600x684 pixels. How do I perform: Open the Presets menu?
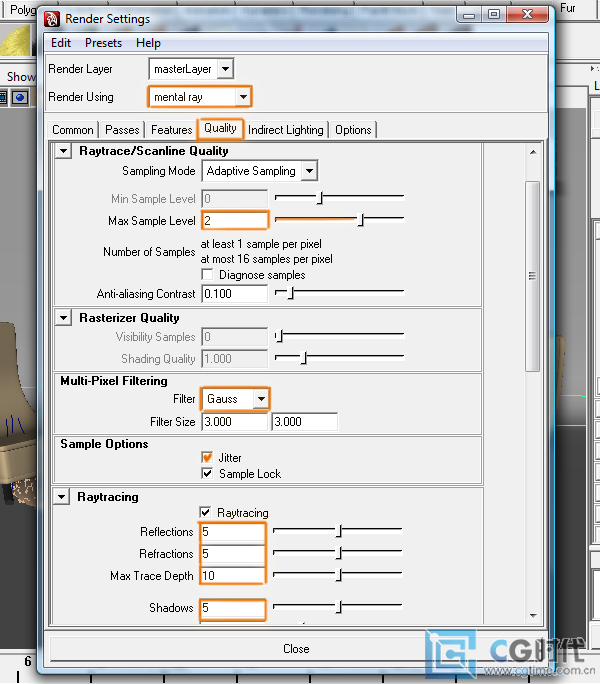(x=103, y=43)
